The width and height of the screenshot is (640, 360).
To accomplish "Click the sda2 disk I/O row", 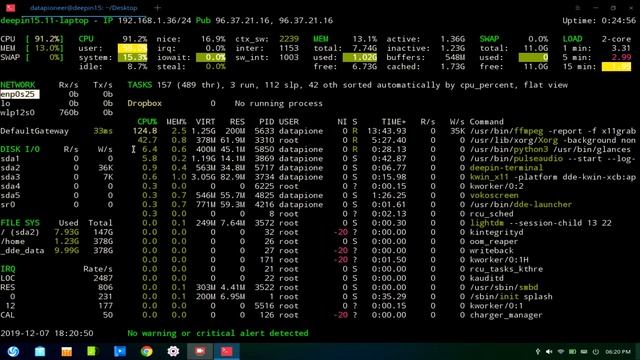I will click(56, 168).
